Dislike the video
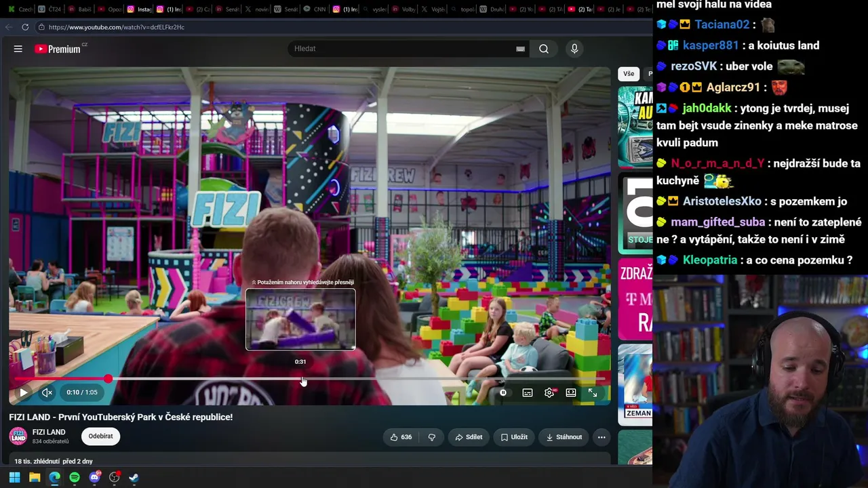This screenshot has height=488, width=868. click(432, 437)
